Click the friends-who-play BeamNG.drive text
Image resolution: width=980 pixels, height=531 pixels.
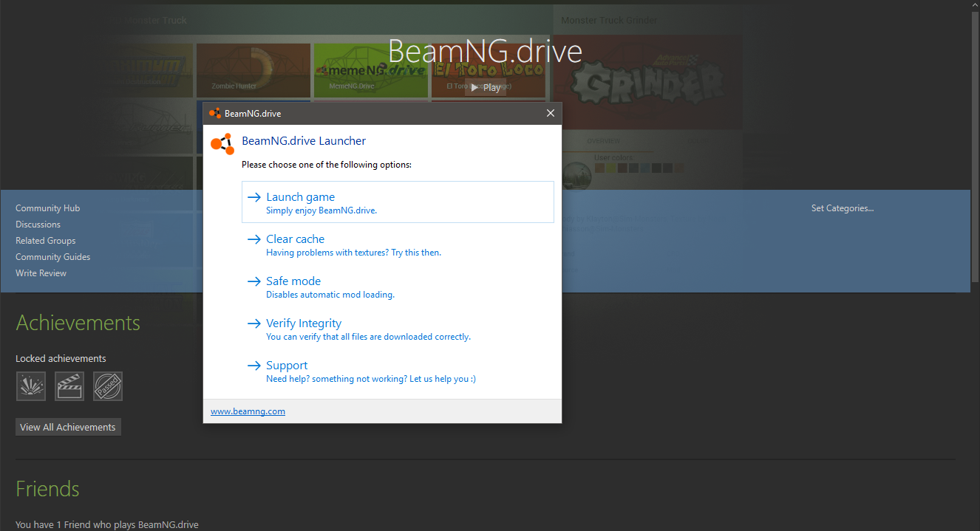click(107, 525)
